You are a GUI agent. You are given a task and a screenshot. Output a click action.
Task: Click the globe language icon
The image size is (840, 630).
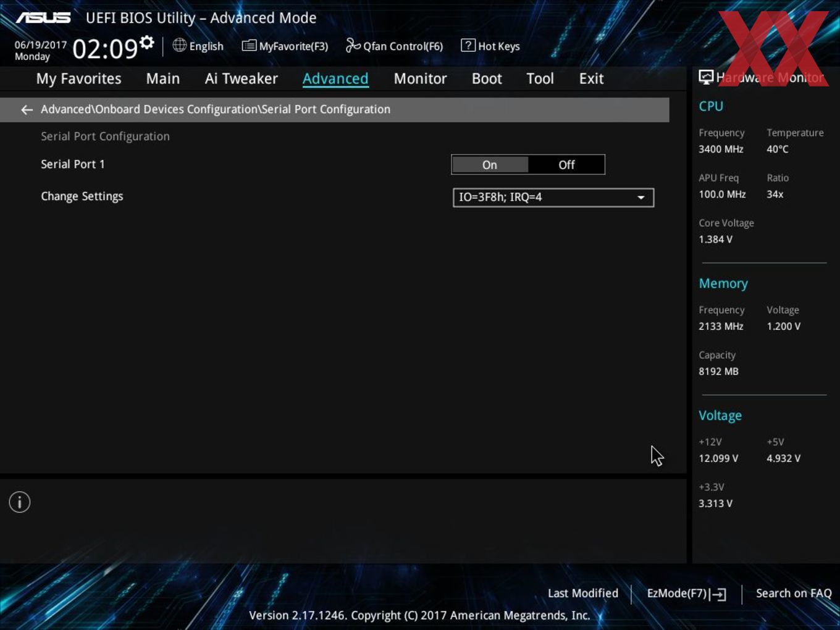tap(179, 45)
